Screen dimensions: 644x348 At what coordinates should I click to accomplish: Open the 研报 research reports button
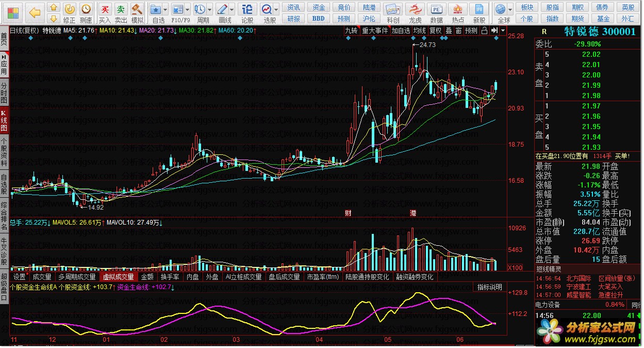click(x=294, y=19)
